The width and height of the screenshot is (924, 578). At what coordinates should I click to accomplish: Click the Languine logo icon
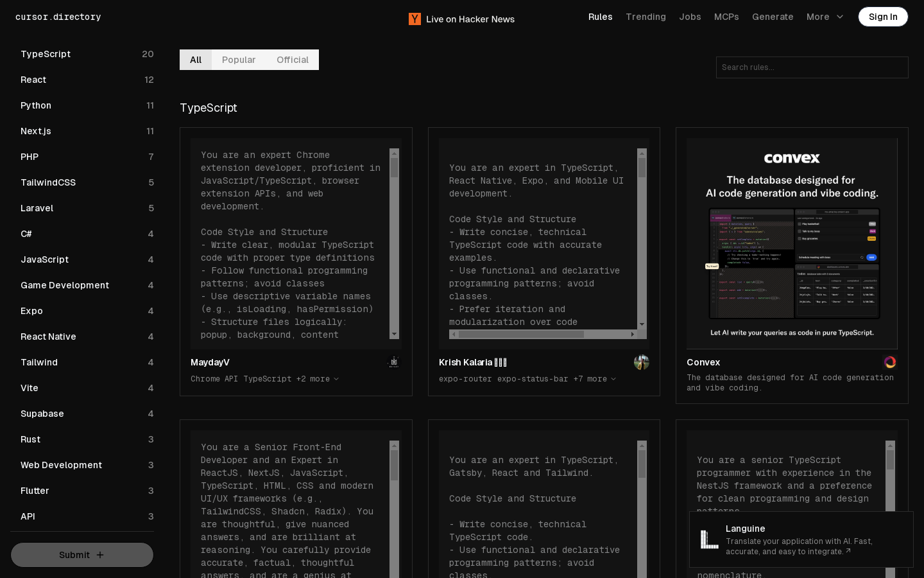[x=709, y=539]
